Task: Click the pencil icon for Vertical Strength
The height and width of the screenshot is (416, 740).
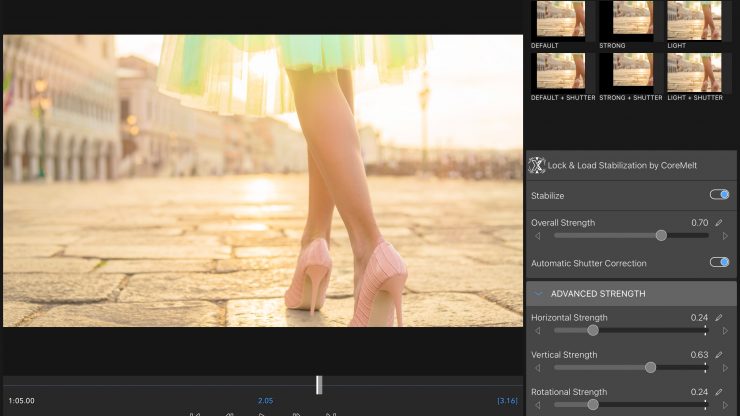Action: [718, 355]
